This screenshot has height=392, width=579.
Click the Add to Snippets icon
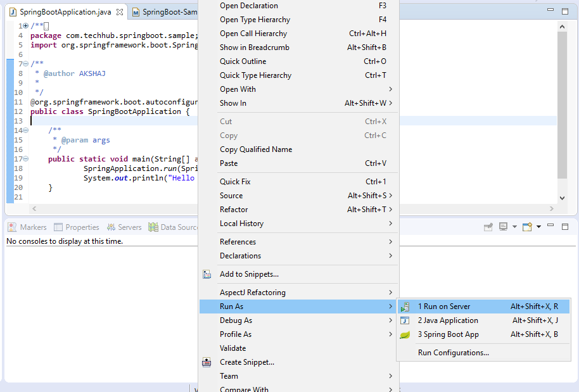coord(207,274)
